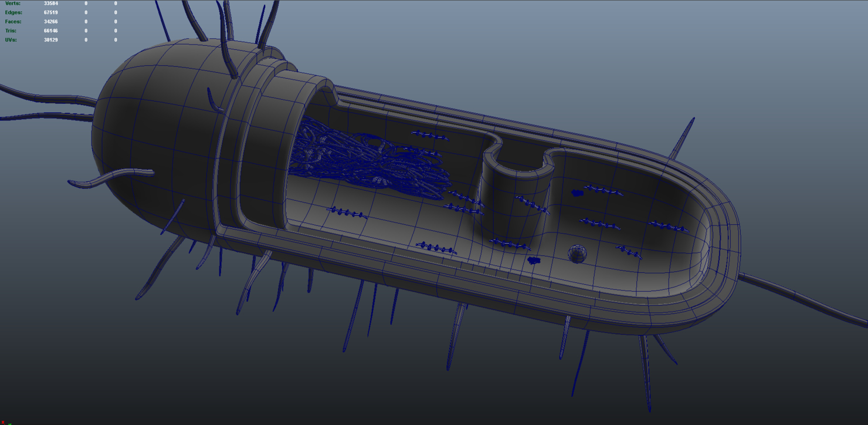868x425 pixels.
Task: Click the Verts label in the poly count HUD
Action: click(x=12, y=4)
